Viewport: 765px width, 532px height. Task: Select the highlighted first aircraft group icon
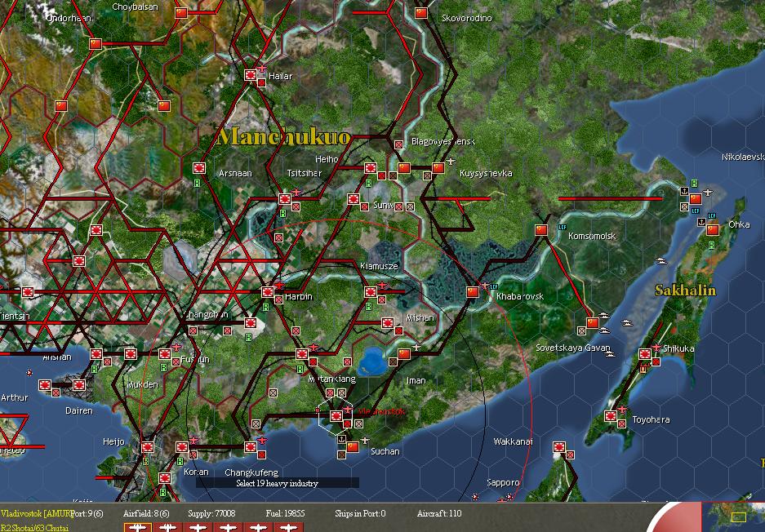pyautogui.click(x=138, y=526)
